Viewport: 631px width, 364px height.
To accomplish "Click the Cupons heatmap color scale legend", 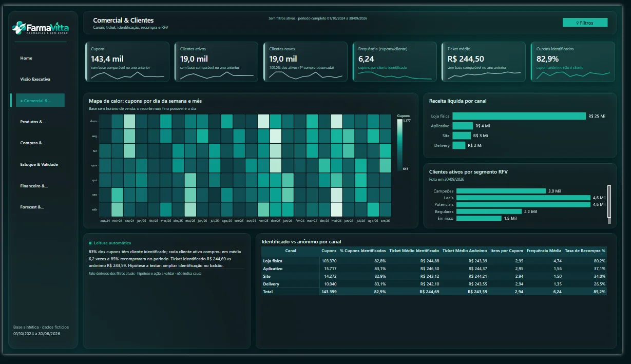I will tap(400, 145).
